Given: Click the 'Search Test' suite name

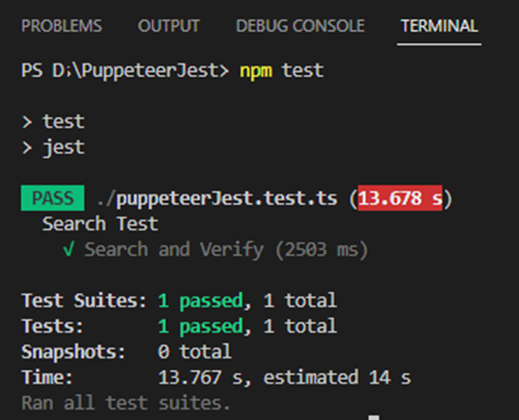Looking at the screenshot, I should (x=100, y=223).
